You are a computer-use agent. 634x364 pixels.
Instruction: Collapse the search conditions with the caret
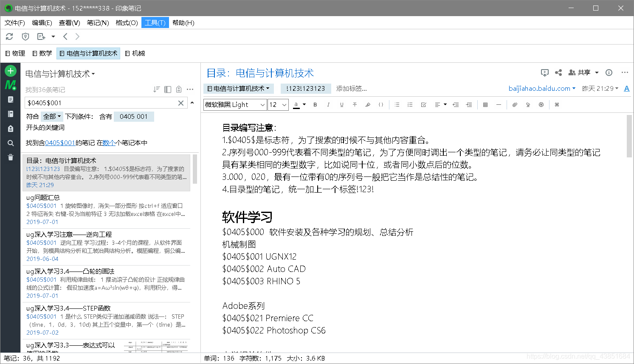point(192,103)
